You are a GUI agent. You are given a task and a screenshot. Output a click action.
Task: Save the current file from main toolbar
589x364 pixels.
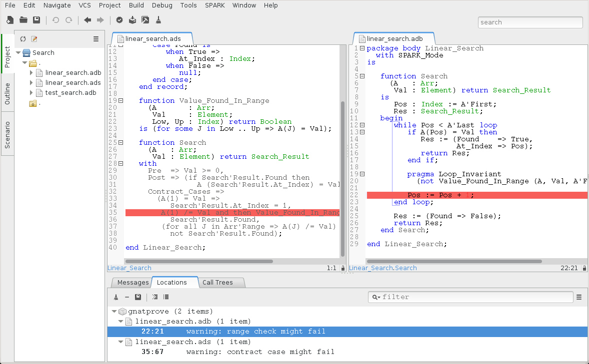36,20
